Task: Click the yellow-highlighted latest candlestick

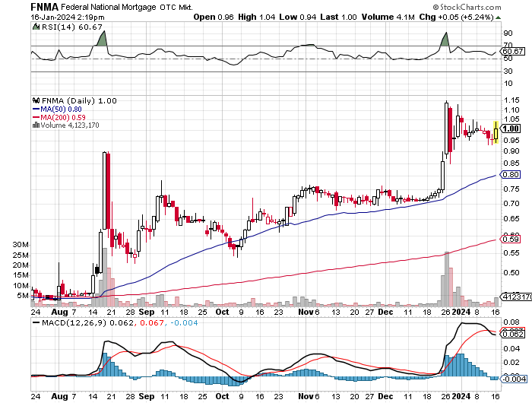Action: (496, 132)
